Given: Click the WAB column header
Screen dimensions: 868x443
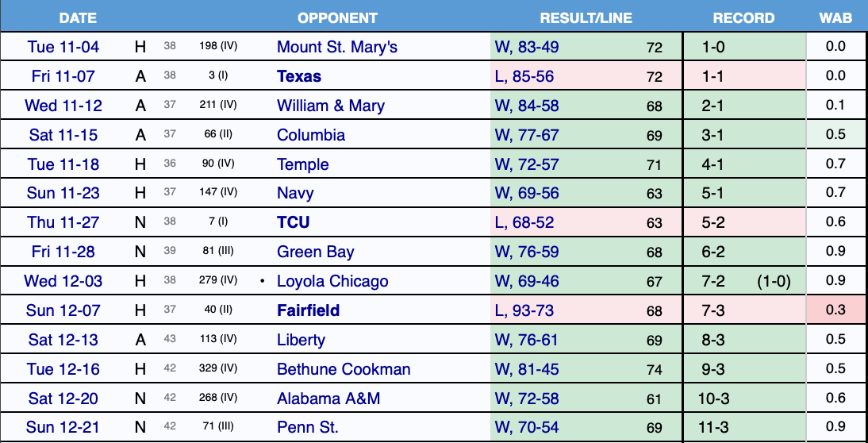Looking at the screenshot, I should [835, 17].
